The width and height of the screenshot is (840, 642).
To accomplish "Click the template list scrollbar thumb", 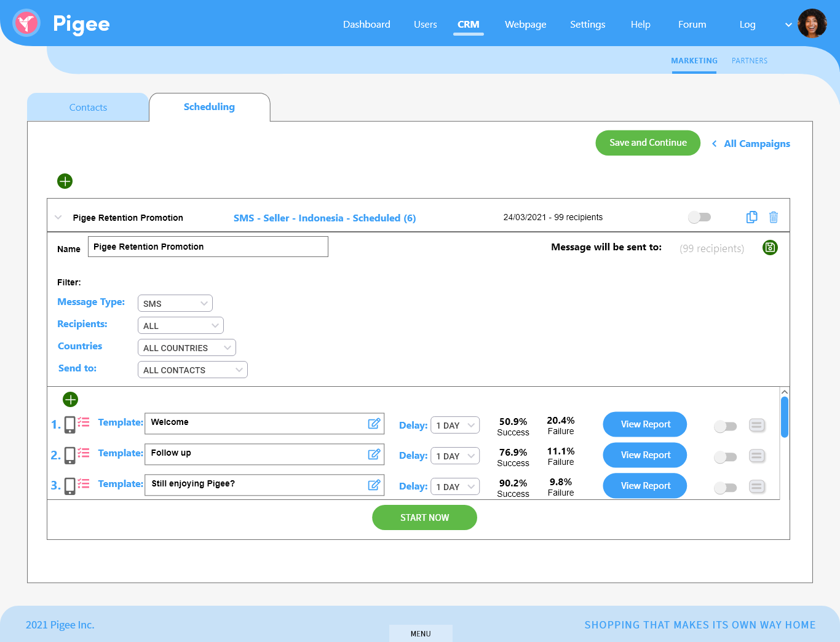I will coord(785,417).
